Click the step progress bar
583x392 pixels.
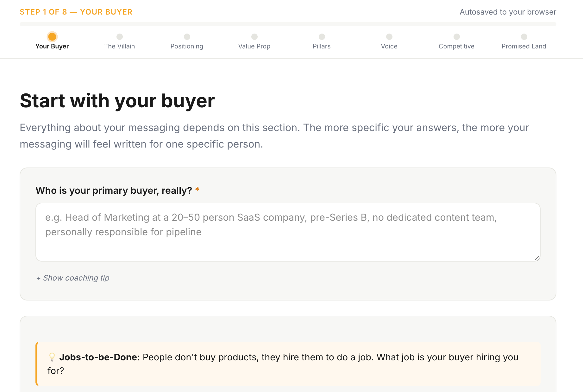pyautogui.click(x=288, y=24)
